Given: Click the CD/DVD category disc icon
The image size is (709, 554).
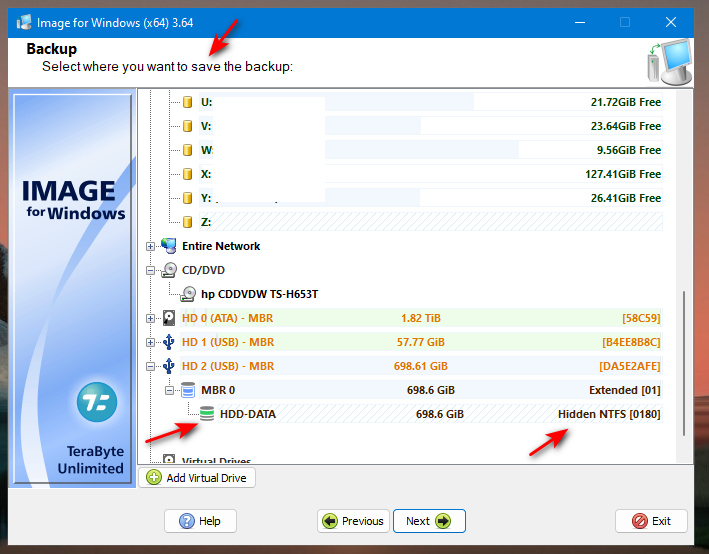Looking at the screenshot, I should [x=169, y=270].
